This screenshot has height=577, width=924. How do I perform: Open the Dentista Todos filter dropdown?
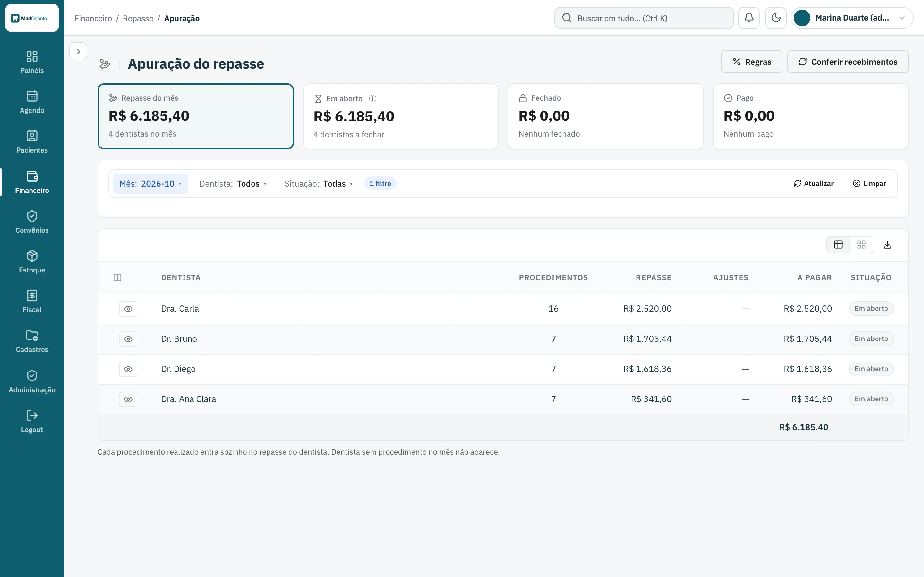click(x=233, y=184)
